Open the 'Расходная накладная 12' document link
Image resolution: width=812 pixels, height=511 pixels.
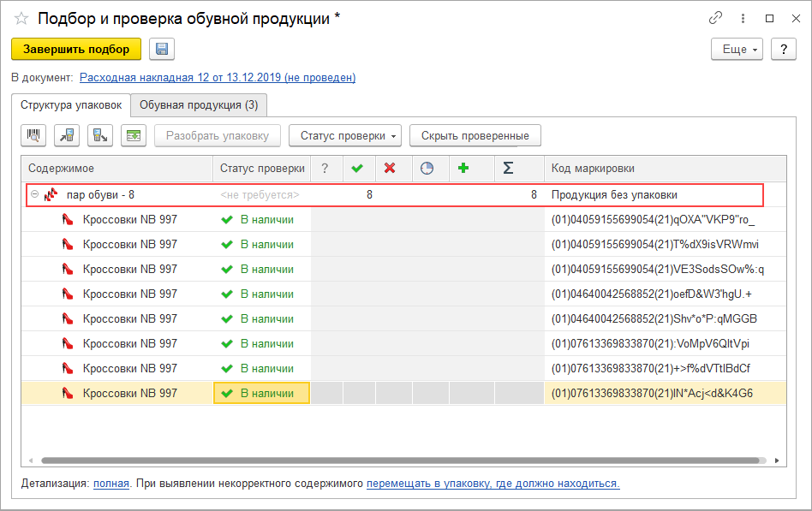pyautogui.click(x=218, y=78)
